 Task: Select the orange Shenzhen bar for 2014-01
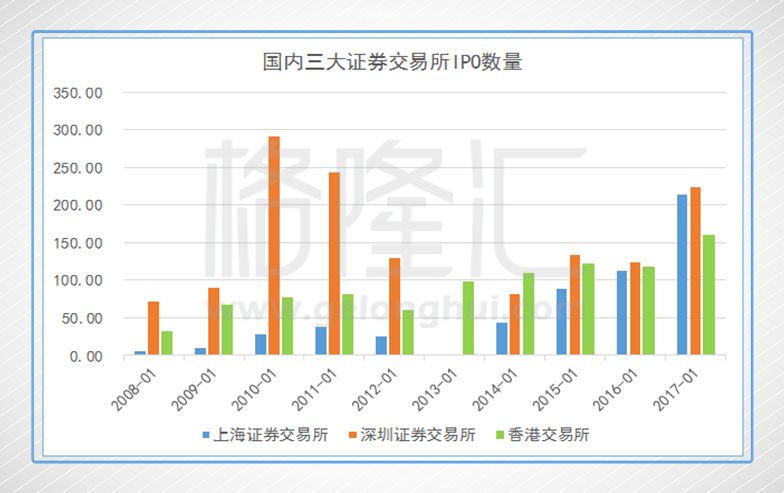pyautogui.click(x=515, y=324)
